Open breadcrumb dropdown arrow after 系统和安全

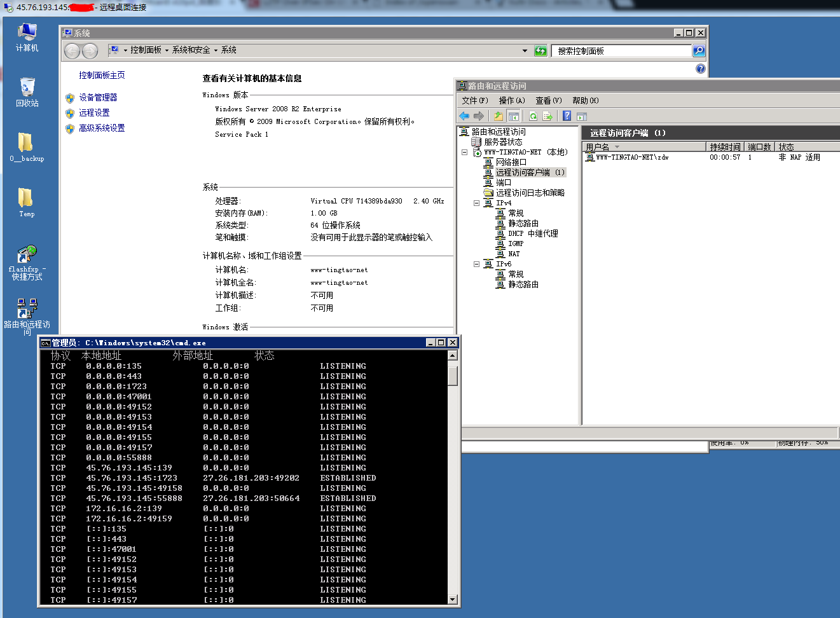click(x=216, y=50)
